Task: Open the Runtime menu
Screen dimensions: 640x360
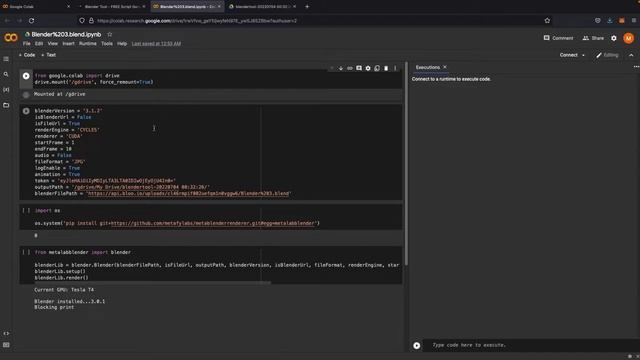Action: click(88, 44)
